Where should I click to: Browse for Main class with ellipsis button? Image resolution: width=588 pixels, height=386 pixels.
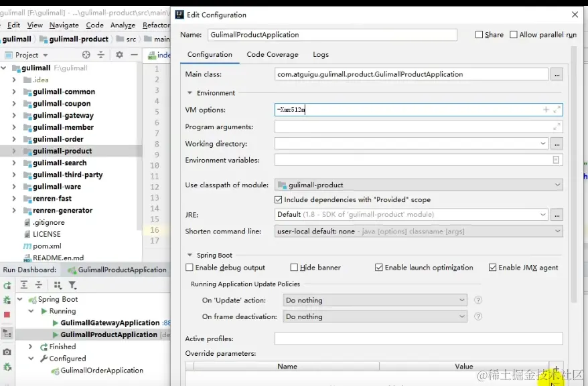557,74
